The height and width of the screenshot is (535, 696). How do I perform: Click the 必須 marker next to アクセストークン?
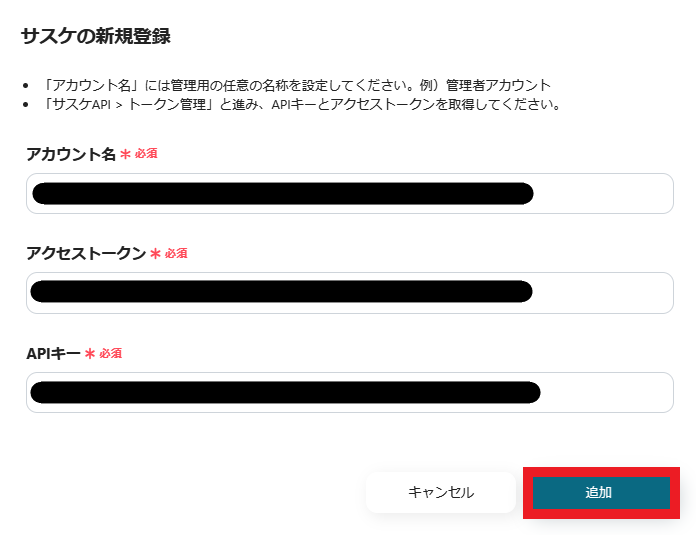(x=176, y=253)
